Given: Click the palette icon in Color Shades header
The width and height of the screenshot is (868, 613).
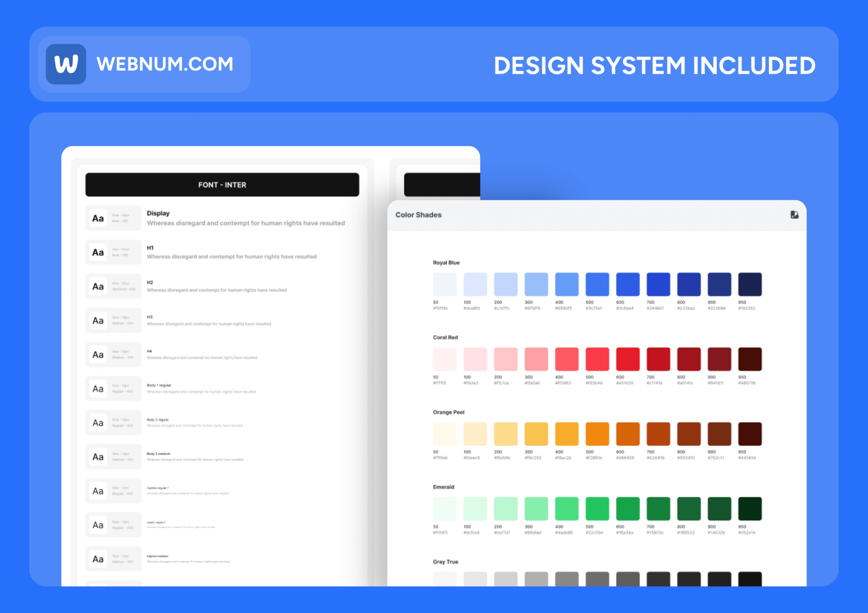Looking at the screenshot, I should pyautogui.click(x=794, y=215).
